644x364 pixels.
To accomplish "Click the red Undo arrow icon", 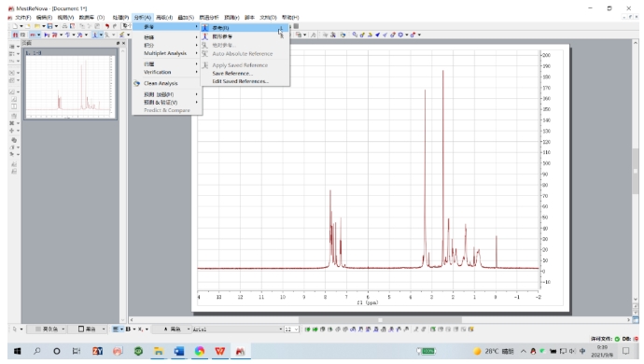I will [x=106, y=26].
